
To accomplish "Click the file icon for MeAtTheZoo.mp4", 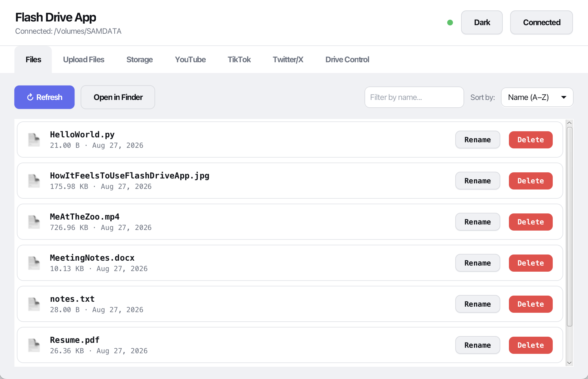I will pyautogui.click(x=34, y=222).
